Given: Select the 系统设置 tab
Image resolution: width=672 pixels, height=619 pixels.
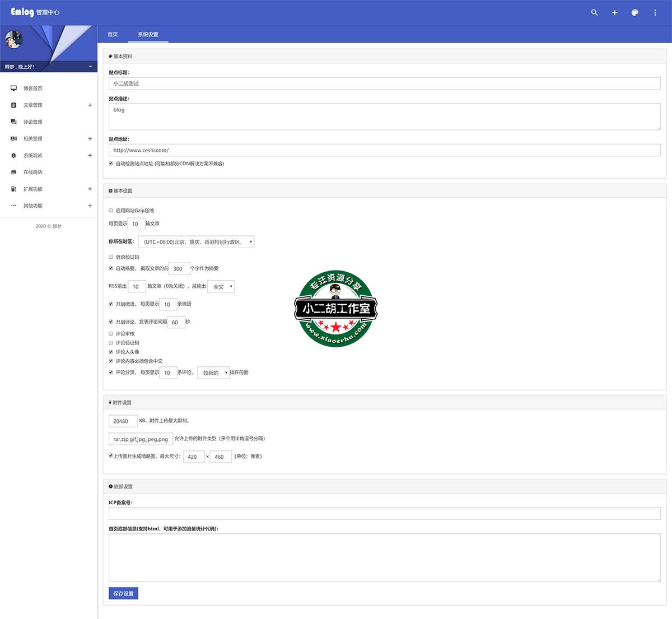Looking at the screenshot, I should (x=148, y=35).
